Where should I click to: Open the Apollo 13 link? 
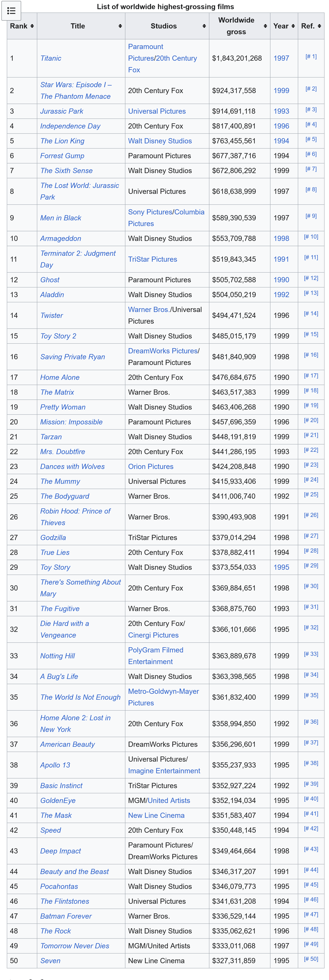[55, 765]
